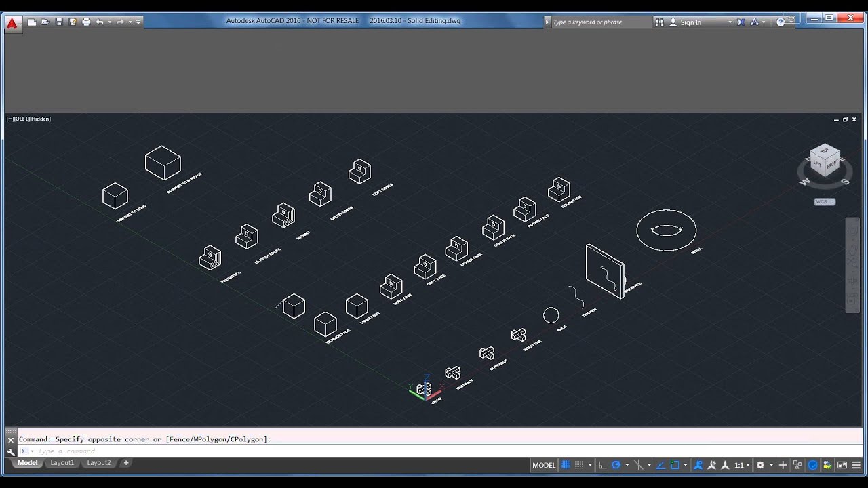This screenshot has width=868, height=488.
Task: Click the binoculars search icon
Action: [659, 22]
